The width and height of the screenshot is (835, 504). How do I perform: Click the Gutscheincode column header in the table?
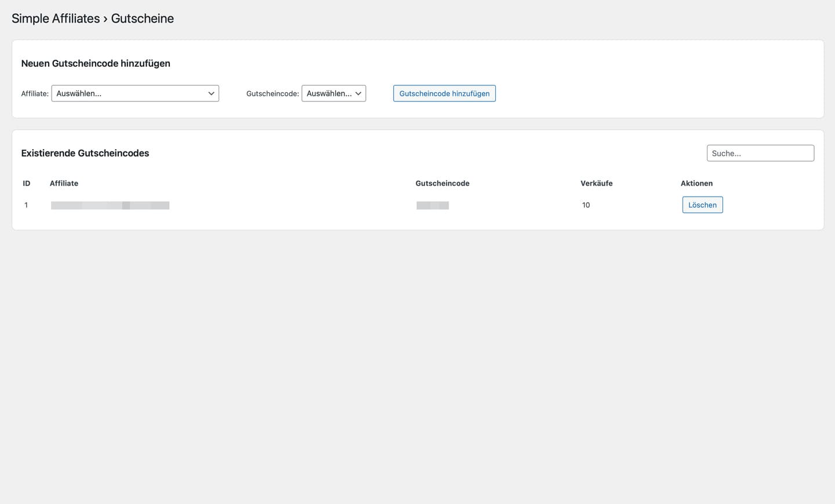point(442,183)
